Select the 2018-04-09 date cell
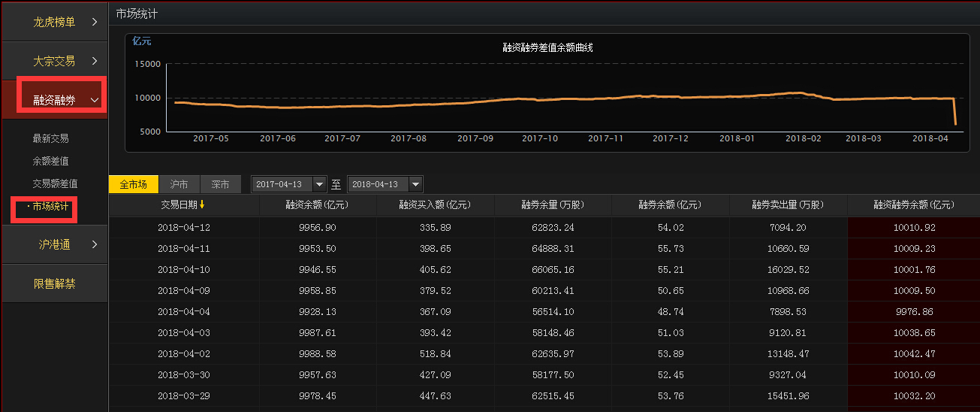 [184, 290]
